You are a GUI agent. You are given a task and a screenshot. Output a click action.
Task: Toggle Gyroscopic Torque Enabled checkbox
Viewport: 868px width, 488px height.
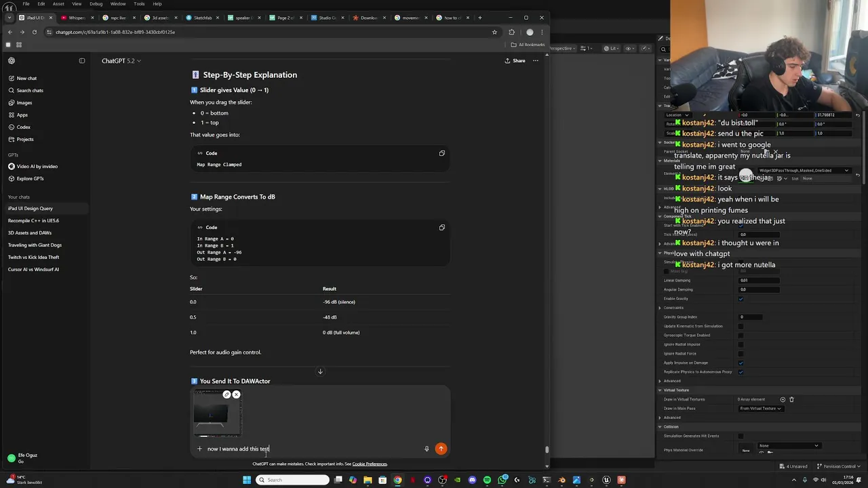(741, 335)
